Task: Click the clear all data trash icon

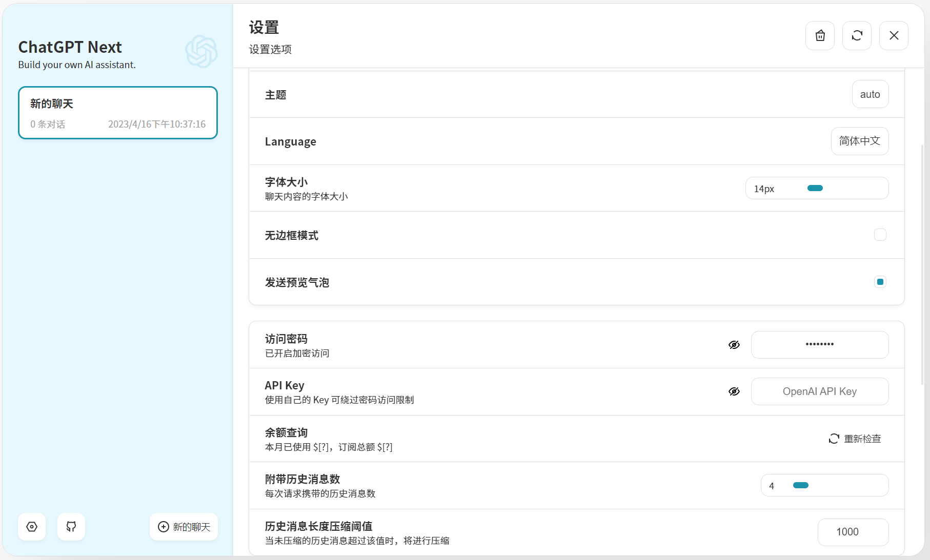Action: point(820,35)
